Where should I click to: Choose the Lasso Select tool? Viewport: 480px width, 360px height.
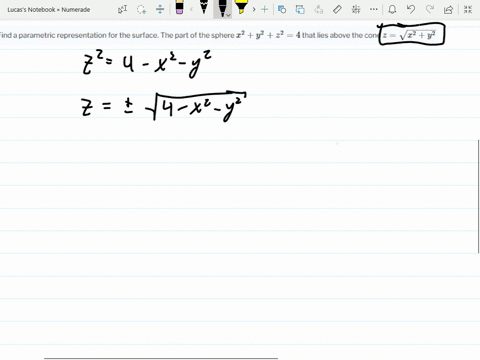[x=142, y=9]
